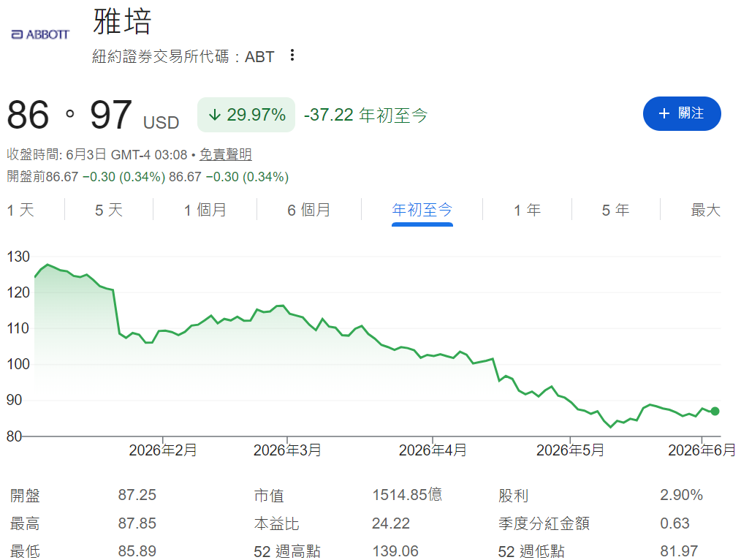Show the 5 年 chart range
Viewport: 741px width, 560px height.
615,210
